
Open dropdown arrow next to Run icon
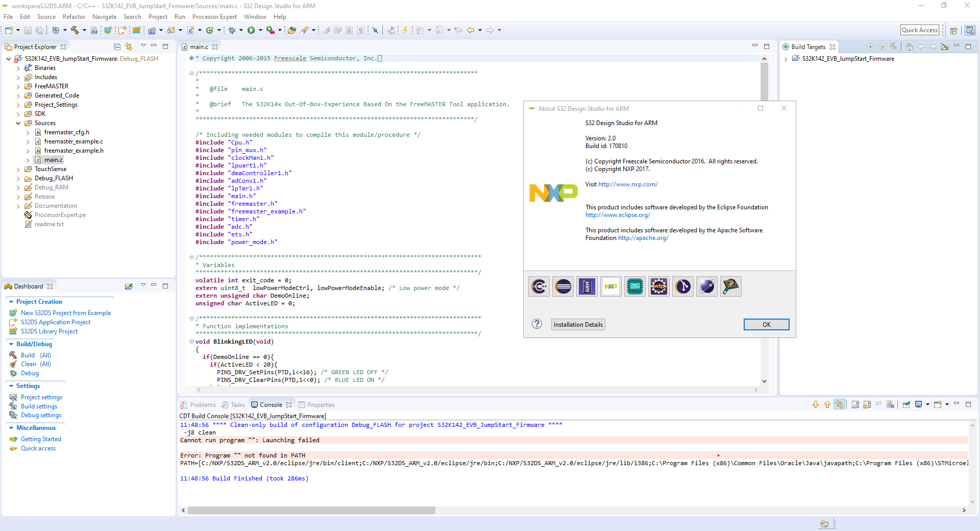click(x=260, y=30)
